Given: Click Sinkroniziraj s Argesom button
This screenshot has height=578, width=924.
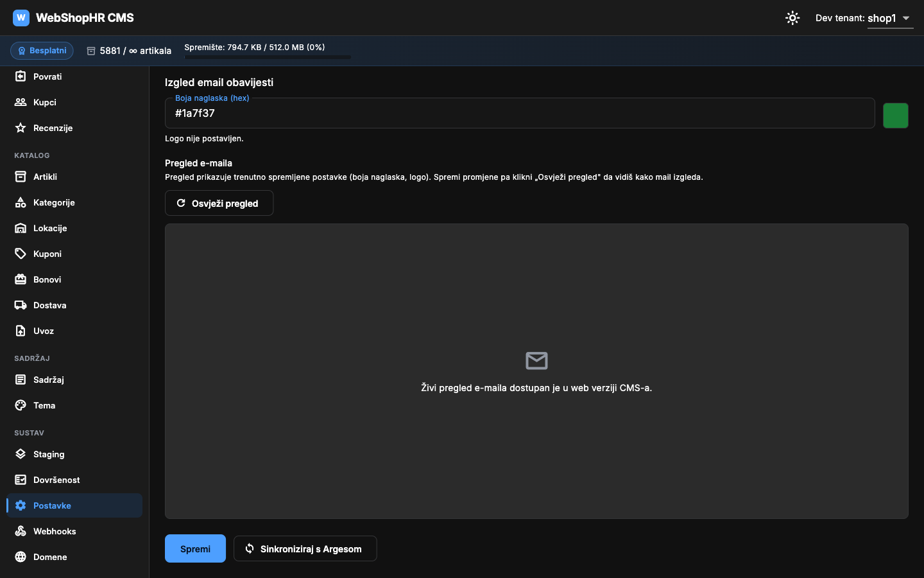Looking at the screenshot, I should click(305, 549).
